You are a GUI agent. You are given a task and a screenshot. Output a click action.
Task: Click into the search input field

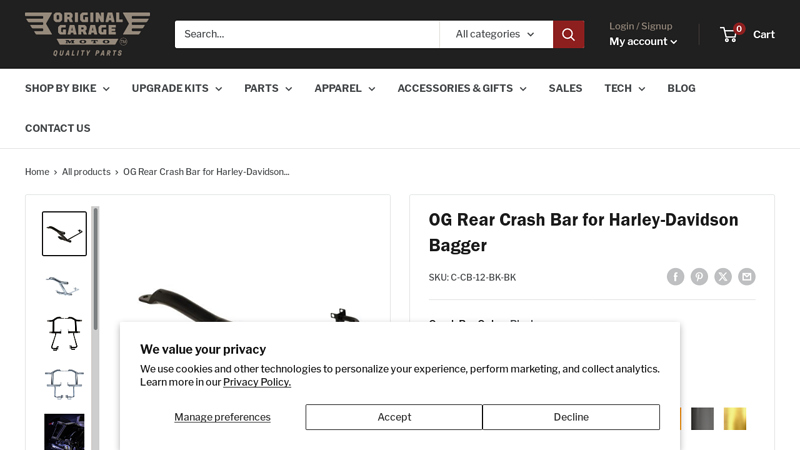(x=306, y=34)
